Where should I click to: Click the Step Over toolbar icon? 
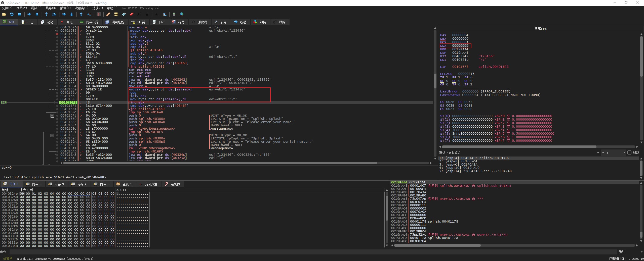(x=54, y=14)
